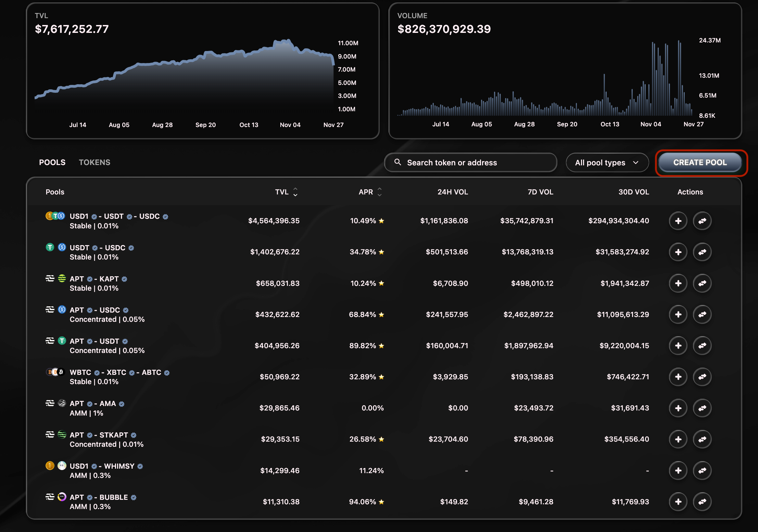This screenshot has height=532, width=758.
Task: Open APT - STKAPT pool name link
Action: coord(103,435)
